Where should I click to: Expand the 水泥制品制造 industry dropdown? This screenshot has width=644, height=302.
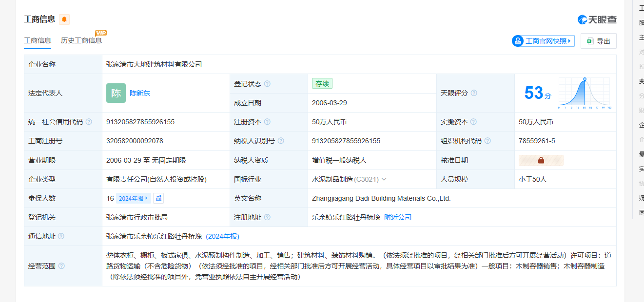[384, 179]
